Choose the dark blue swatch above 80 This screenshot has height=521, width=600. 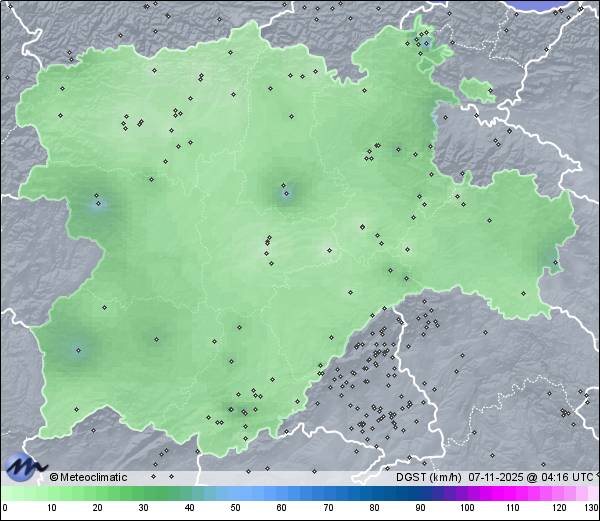click(x=374, y=493)
